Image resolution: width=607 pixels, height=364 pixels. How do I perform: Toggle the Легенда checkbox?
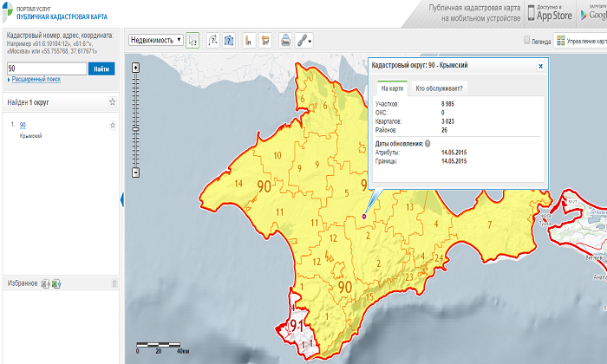(526, 40)
